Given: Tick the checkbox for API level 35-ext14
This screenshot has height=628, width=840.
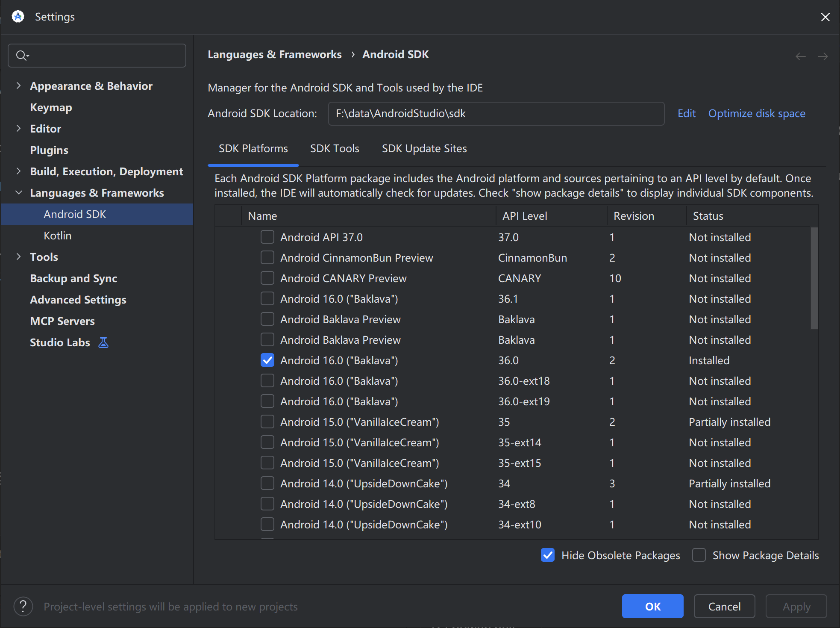Looking at the screenshot, I should [x=267, y=442].
